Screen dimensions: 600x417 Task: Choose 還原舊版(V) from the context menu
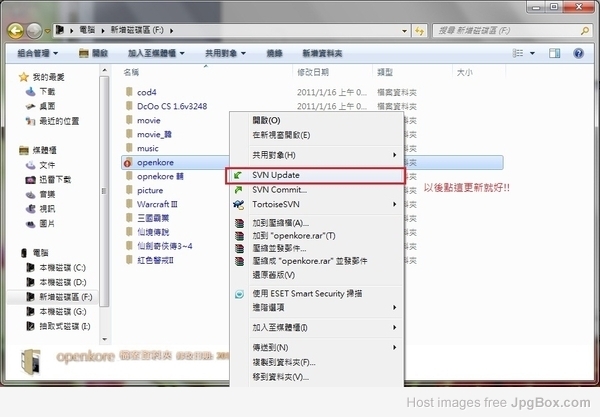272,272
